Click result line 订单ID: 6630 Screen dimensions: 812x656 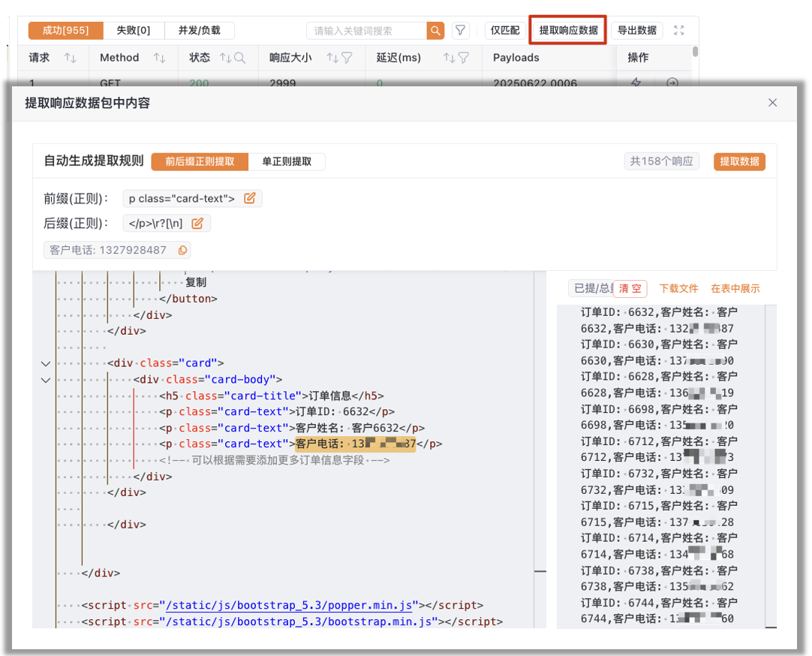[659, 345]
